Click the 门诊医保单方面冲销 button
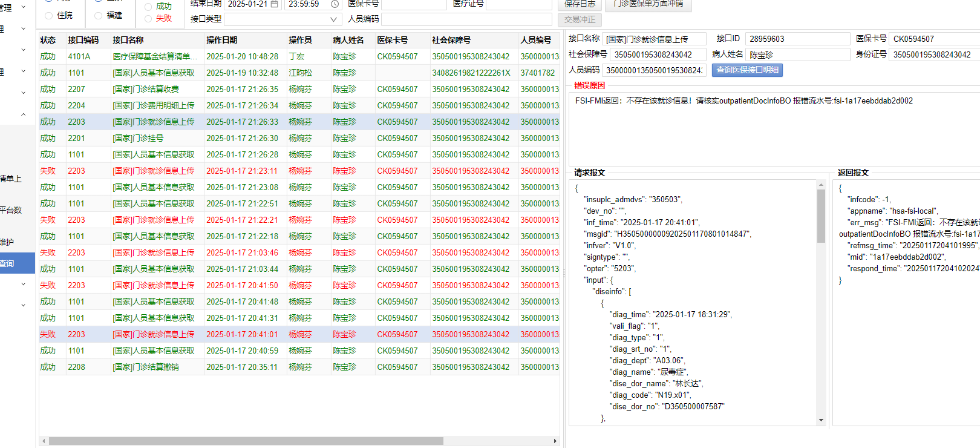 648,4
